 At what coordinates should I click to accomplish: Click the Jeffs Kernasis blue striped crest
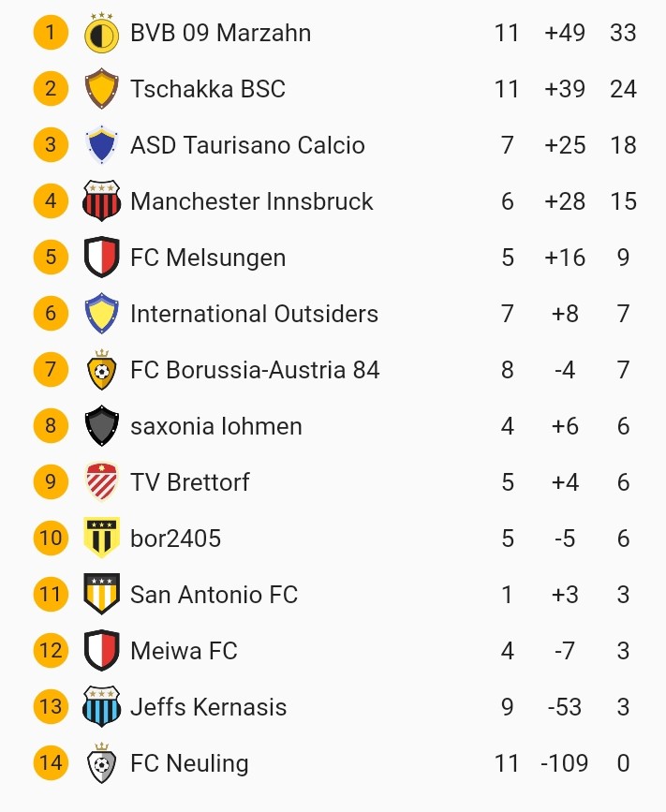[101, 707]
